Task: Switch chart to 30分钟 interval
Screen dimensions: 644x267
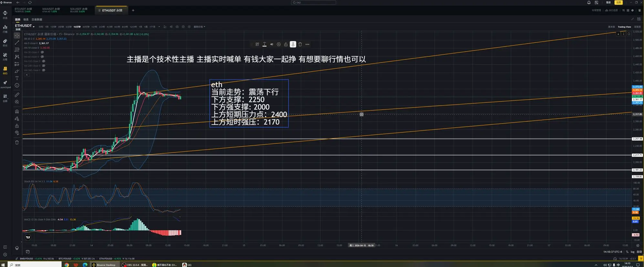Action: pyautogui.click(x=86, y=27)
